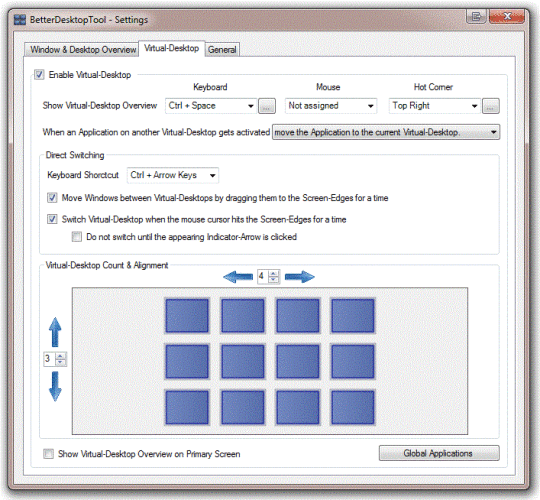Click the row count spinner showing 3

point(55,359)
